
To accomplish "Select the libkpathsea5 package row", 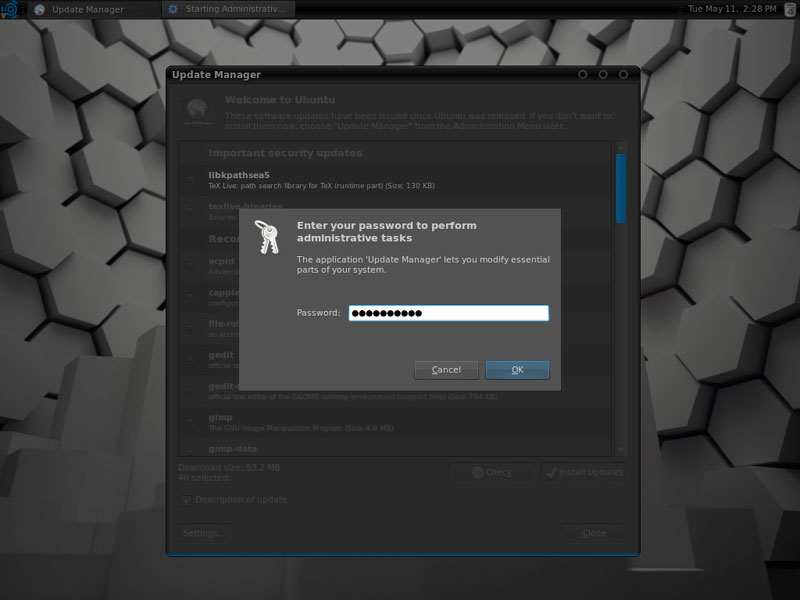I will tap(395, 180).
